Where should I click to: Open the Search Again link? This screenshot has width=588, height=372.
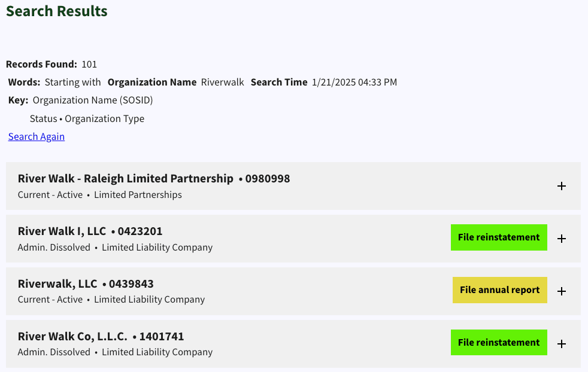[x=36, y=136]
